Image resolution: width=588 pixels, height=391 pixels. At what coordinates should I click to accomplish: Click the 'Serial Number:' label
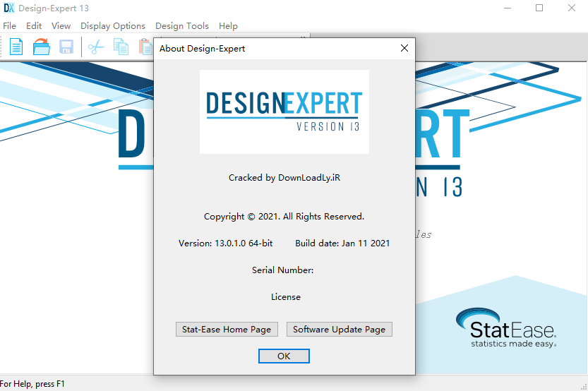[x=283, y=270]
